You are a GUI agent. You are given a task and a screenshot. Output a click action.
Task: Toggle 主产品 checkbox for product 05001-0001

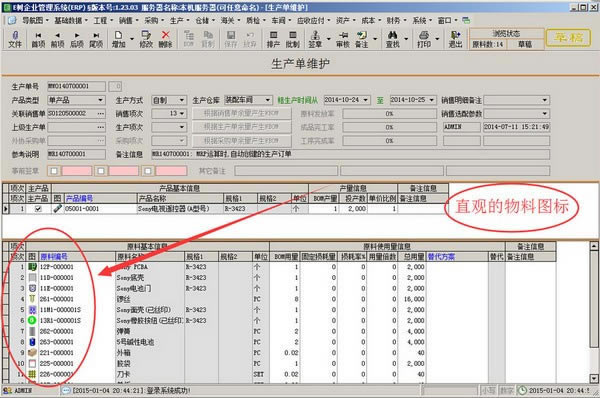tap(38, 209)
